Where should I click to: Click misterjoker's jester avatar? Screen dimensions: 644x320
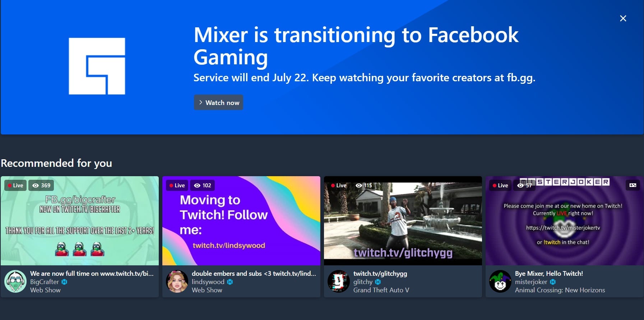pyautogui.click(x=500, y=281)
